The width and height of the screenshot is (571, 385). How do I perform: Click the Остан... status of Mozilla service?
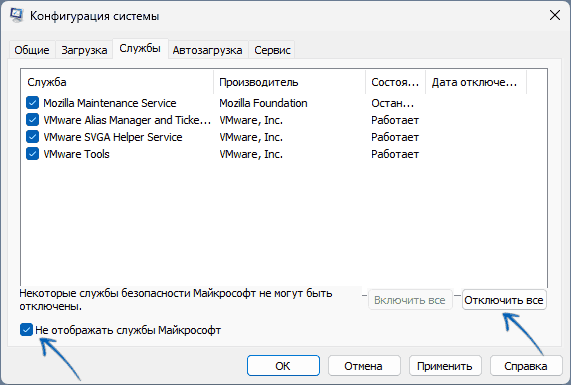[x=393, y=103]
